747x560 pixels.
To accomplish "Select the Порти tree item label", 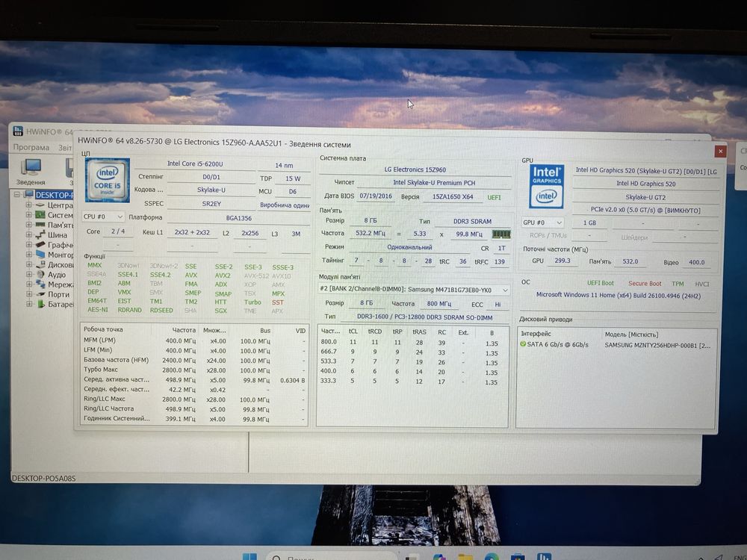I will point(58,294).
